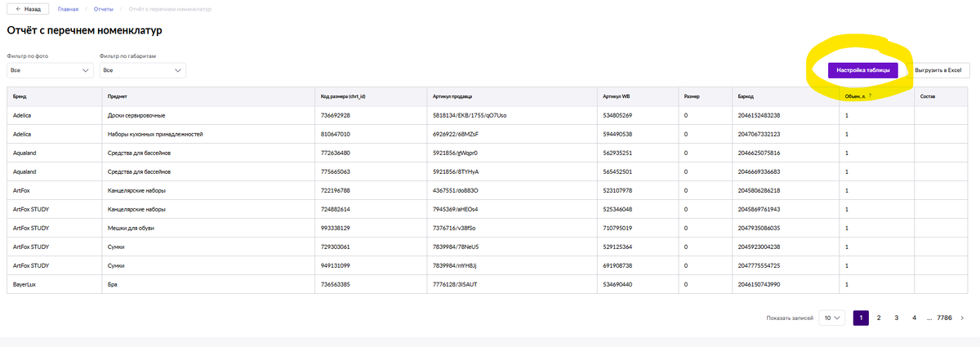This screenshot has width=980, height=347.
Task: Select the BayerLux brand cell
Action: (x=24, y=284)
